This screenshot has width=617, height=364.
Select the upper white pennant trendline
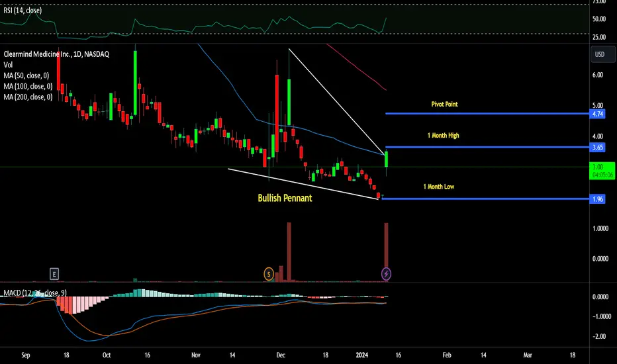click(x=336, y=101)
